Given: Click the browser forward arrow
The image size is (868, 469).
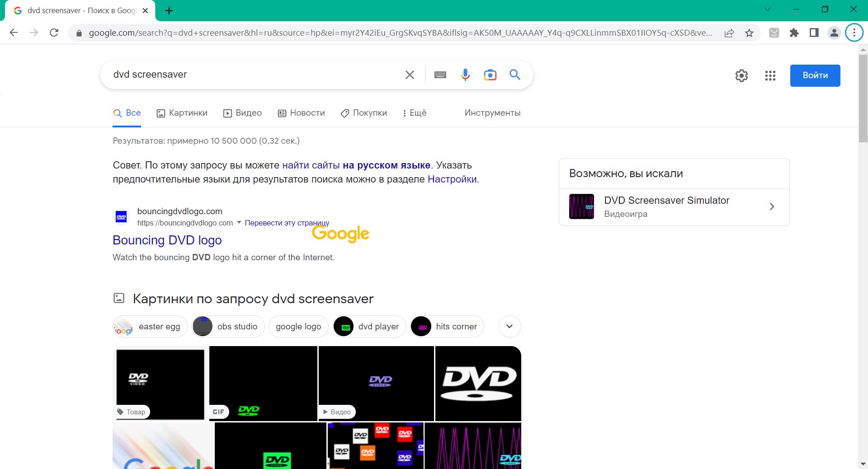Looking at the screenshot, I should (x=34, y=33).
